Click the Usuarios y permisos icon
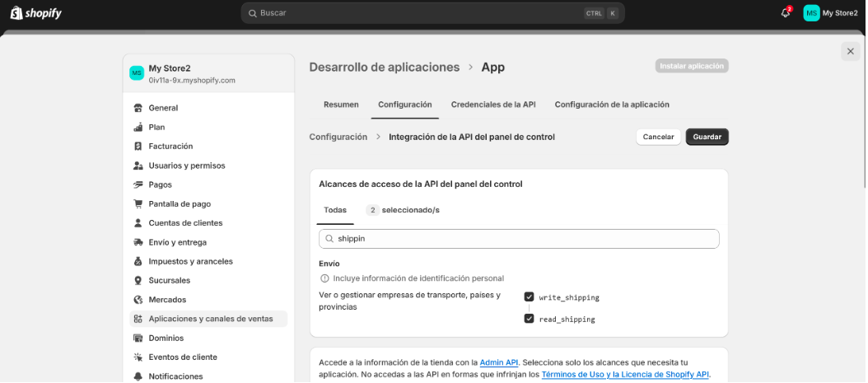868x383 pixels. (x=138, y=166)
